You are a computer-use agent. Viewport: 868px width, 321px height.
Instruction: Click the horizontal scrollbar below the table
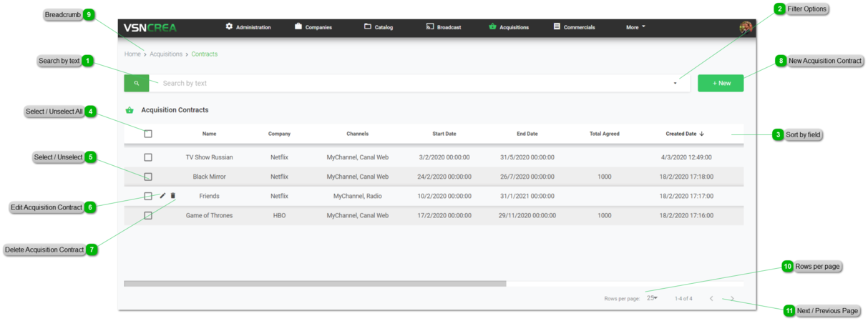pyautogui.click(x=315, y=284)
